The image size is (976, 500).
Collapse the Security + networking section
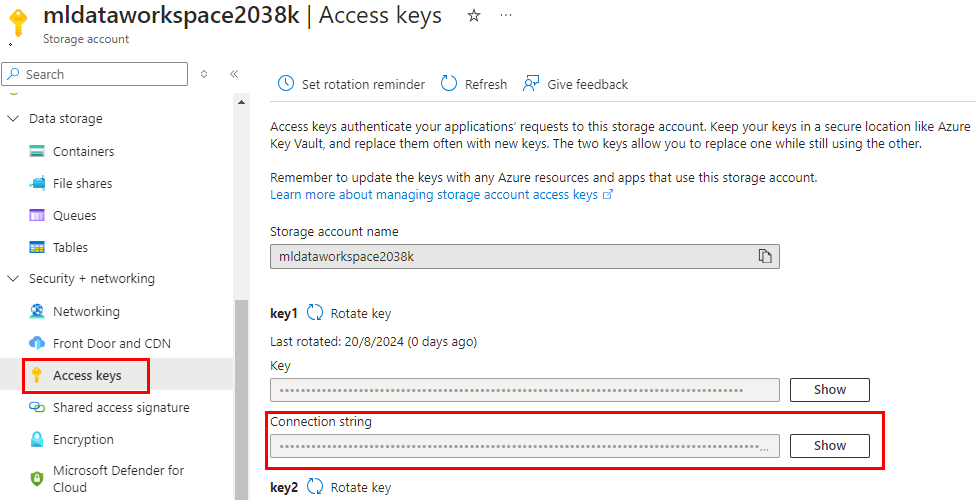(x=13, y=279)
